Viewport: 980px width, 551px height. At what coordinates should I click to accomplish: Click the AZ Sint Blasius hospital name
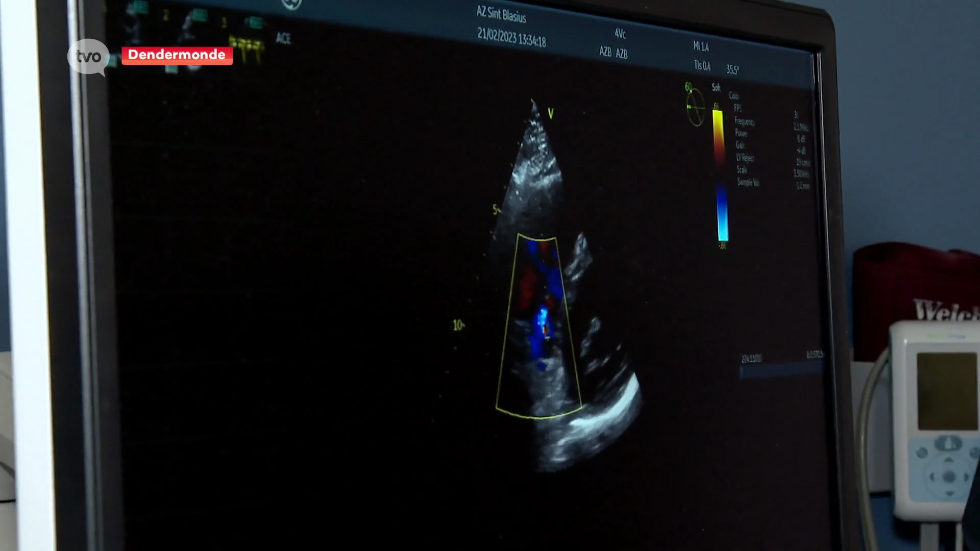point(501,14)
